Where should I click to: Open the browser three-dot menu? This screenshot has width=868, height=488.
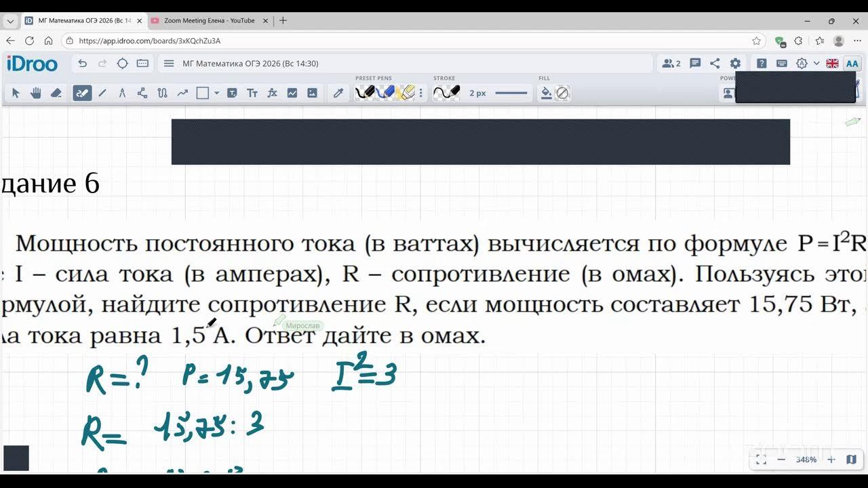[x=858, y=41]
